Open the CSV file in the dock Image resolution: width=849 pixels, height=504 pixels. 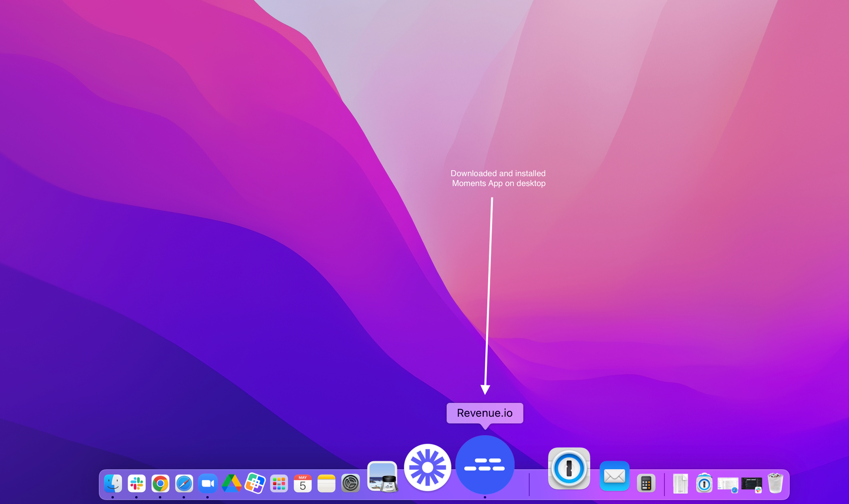680,484
